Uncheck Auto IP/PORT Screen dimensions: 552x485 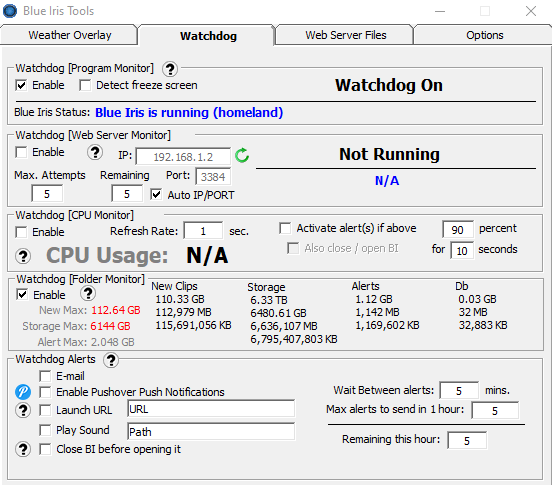coord(156,194)
